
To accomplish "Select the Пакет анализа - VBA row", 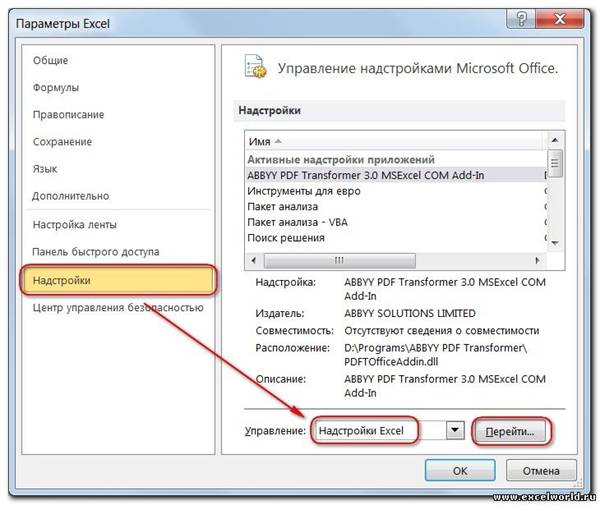I will click(x=396, y=222).
